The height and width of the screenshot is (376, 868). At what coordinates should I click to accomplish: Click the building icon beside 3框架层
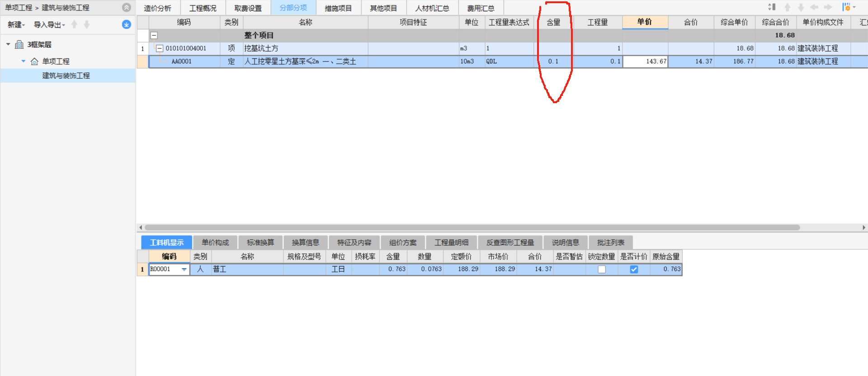[x=19, y=44]
